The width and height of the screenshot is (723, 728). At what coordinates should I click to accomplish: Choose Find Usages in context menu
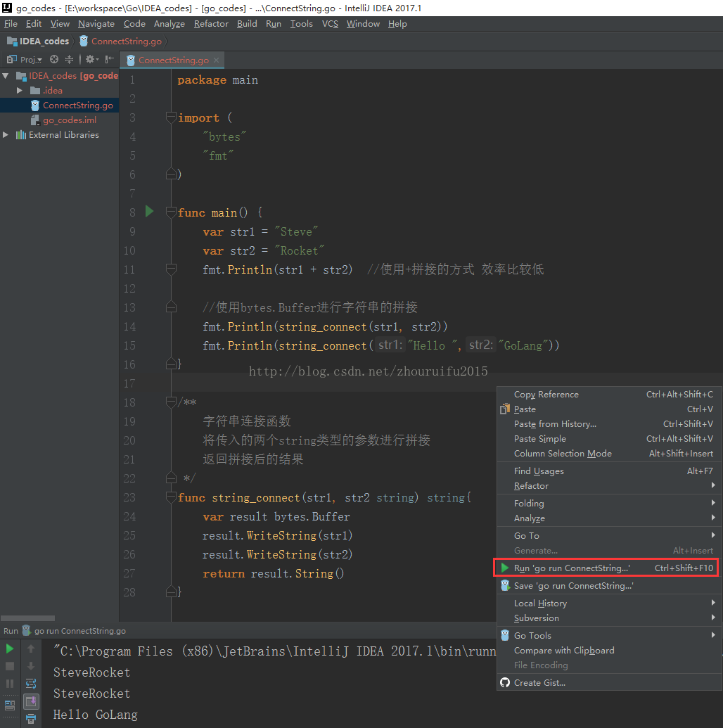click(x=609, y=471)
